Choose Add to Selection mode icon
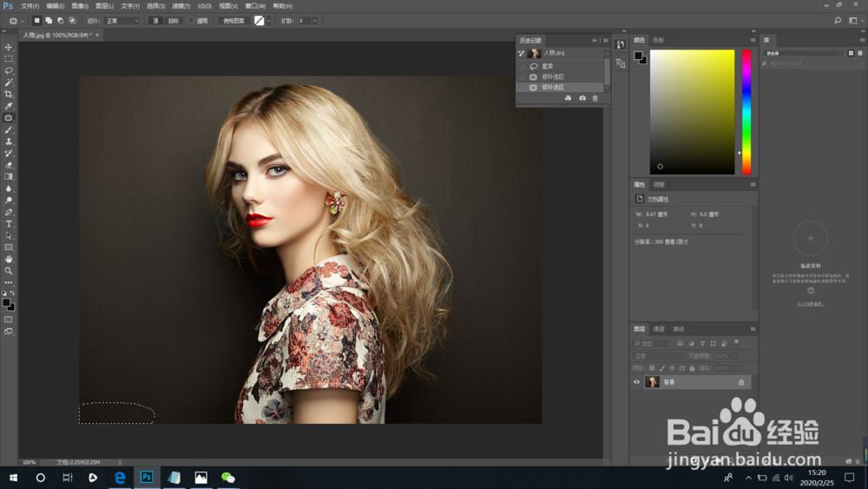The width and height of the screenshot is (868, 489). [x=49, y=21]
